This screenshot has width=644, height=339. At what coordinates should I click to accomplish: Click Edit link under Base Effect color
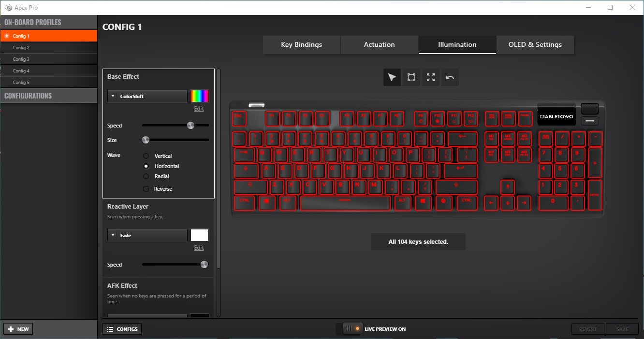tap(199, 109)
